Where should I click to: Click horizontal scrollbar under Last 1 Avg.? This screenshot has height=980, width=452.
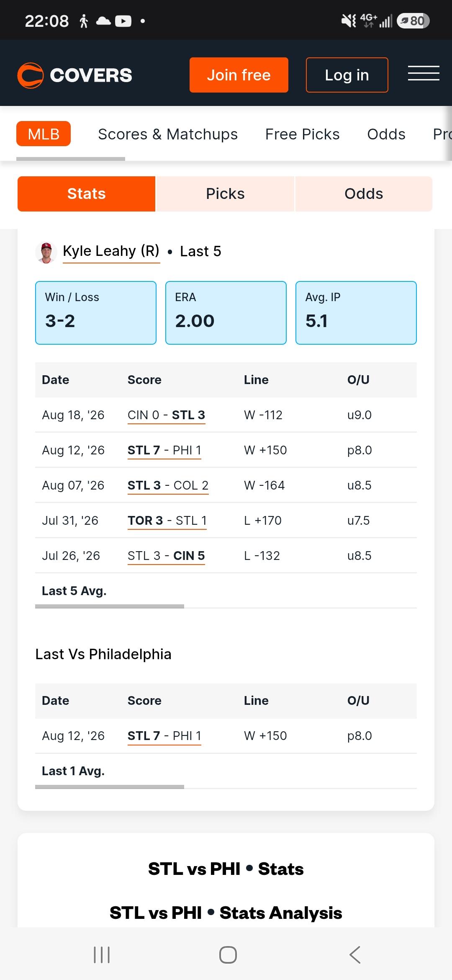tap(110, 787)
